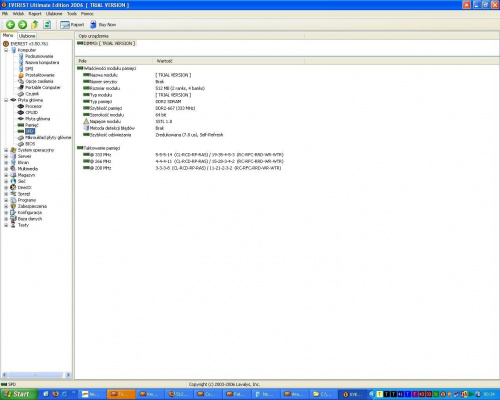500x400 pixels.
Task: Expand the Serwer branch
Action: click(6, 156)
